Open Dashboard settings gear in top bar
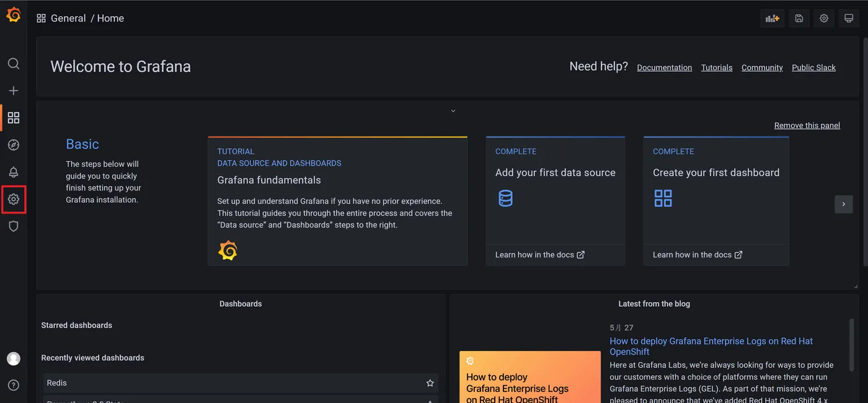Viewport: 868px width, 403px height. 824,19
